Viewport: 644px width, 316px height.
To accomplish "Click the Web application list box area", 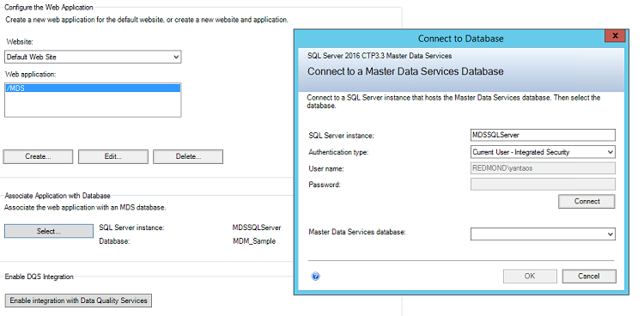I will (93, 100).
